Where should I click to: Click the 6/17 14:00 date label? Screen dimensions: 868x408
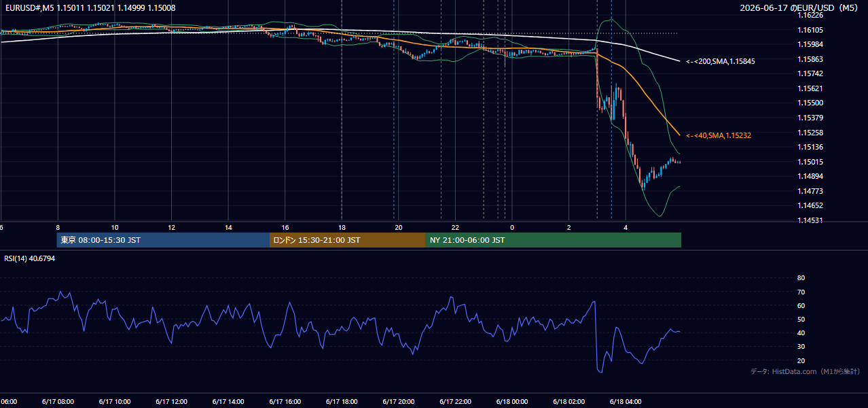pyautogui.click(x=228, y=402)
